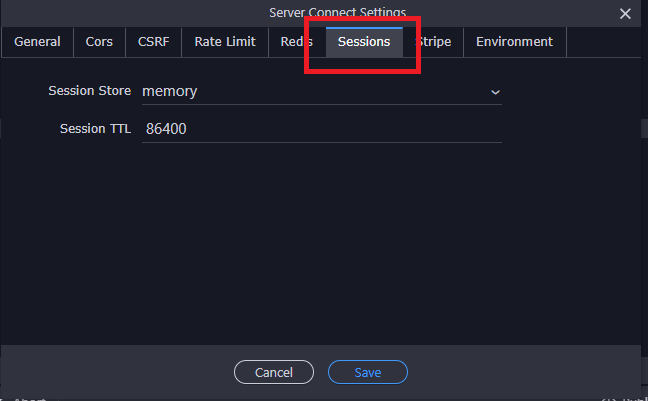Click the empty panel area below Session TTL
The height and width of the screenshot is (401, 648).
point(322,244)
